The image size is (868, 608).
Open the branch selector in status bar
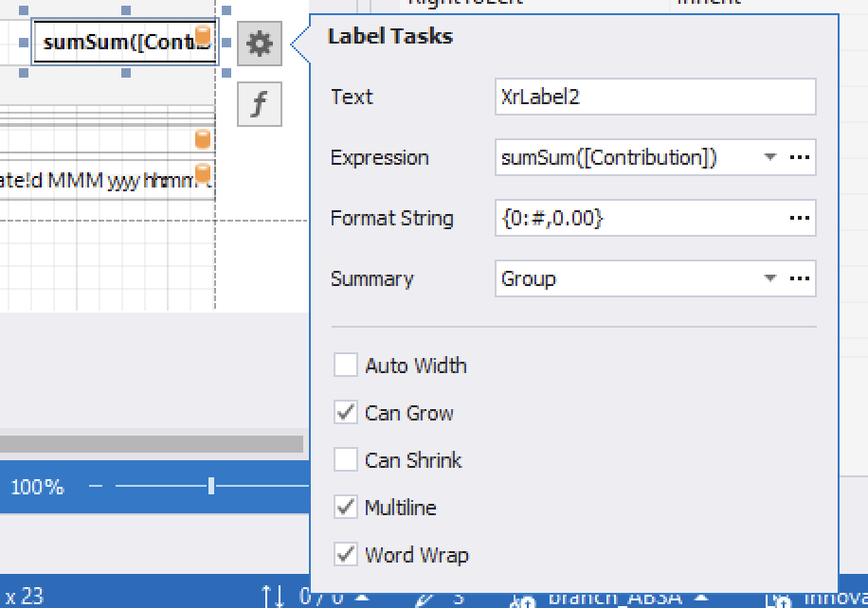pos(606,598)
